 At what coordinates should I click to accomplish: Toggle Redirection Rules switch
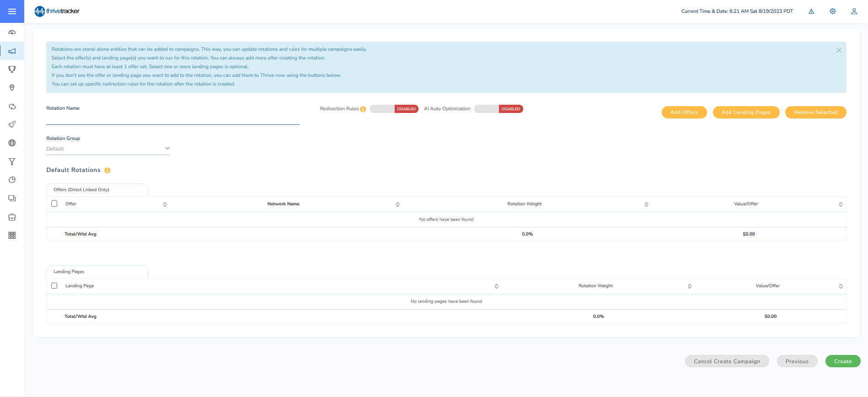[394, 109]
